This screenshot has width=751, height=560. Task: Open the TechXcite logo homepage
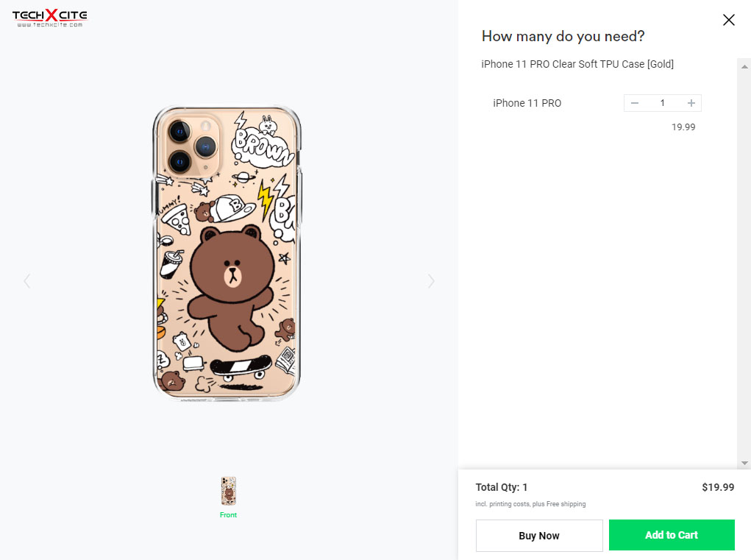[50, 18]
